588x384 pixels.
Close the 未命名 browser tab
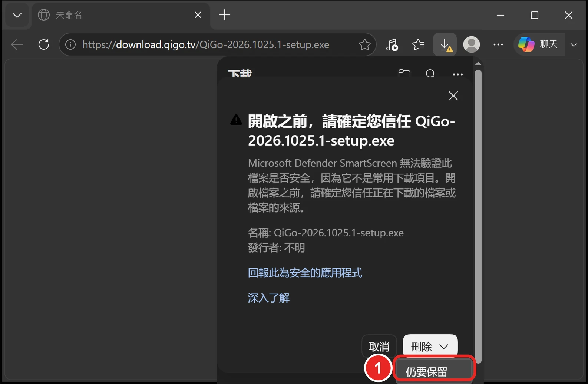pyautogui.click(x=198, y=15)
